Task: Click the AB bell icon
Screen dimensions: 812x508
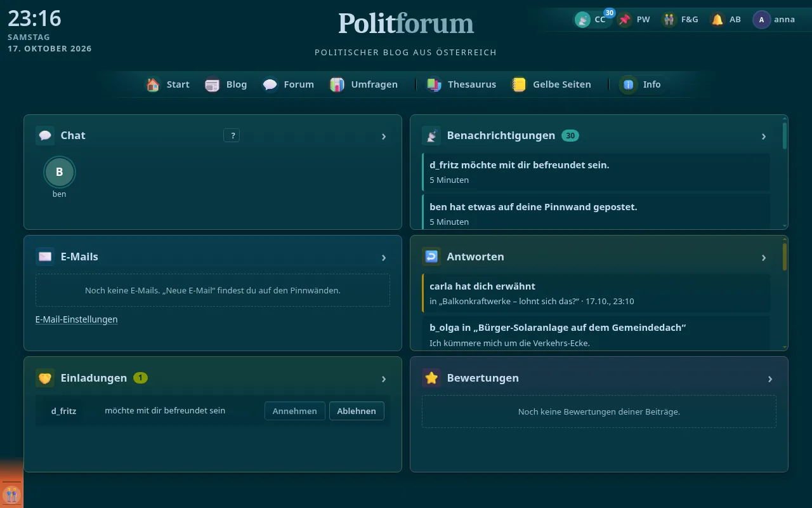Action: 717,20
